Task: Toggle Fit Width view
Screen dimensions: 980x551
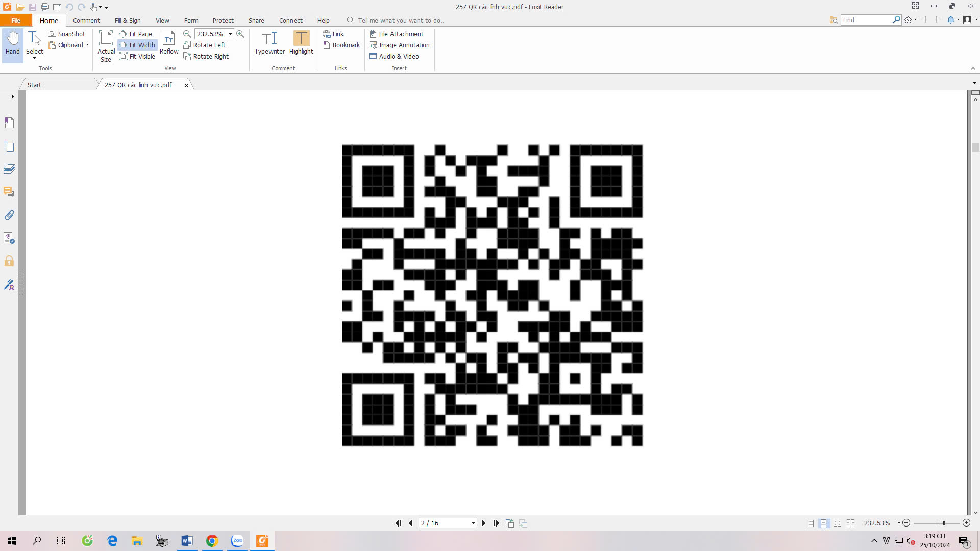Action: [137, 45]
